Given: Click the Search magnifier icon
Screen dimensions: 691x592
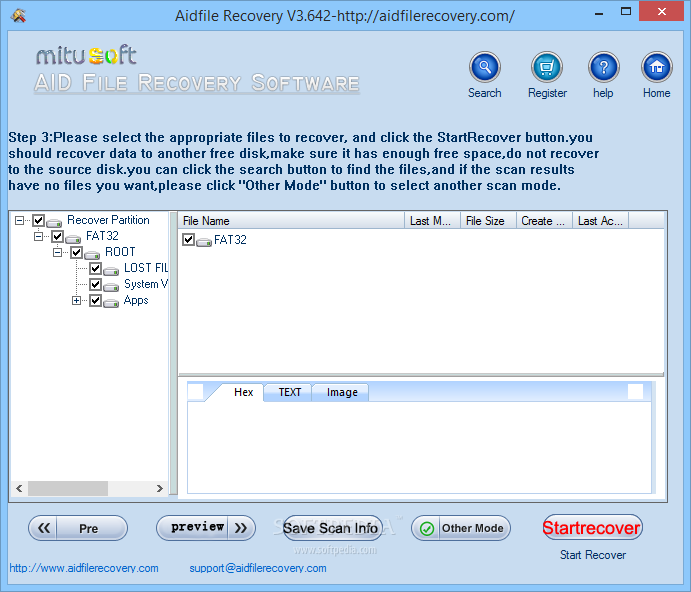Looking at the screenshot, I should coord(484,67).
